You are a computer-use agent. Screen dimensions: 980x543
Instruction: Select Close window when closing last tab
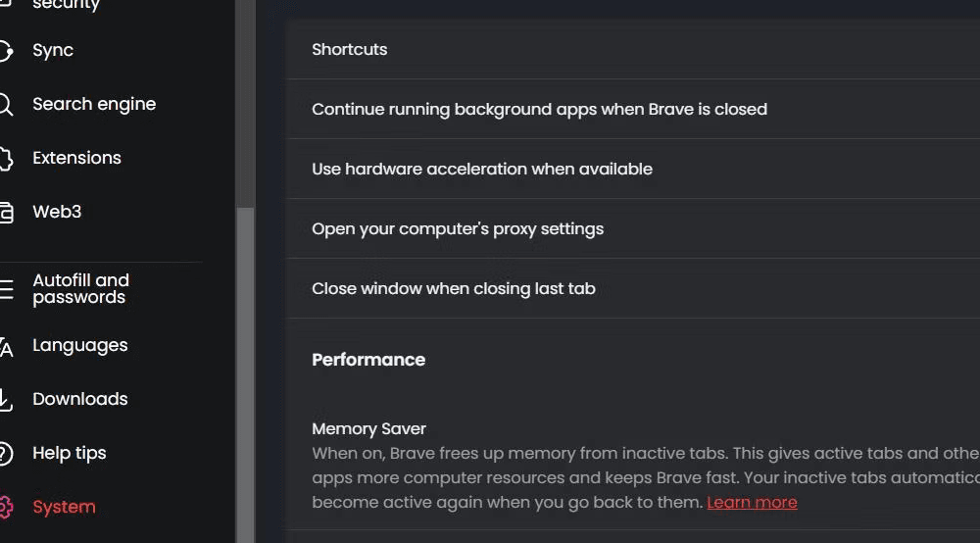[633, 289]
